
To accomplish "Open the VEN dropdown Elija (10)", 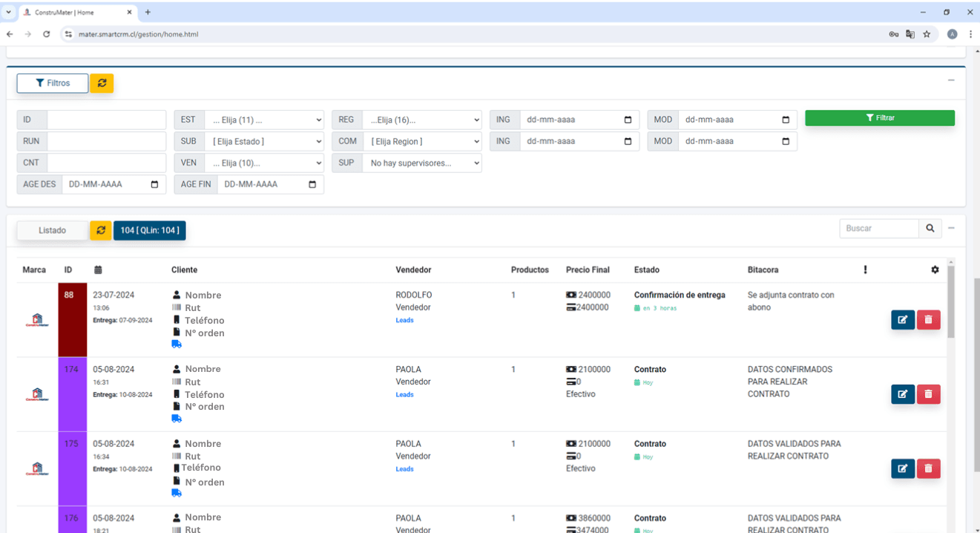I will click(x=264, y=163).
